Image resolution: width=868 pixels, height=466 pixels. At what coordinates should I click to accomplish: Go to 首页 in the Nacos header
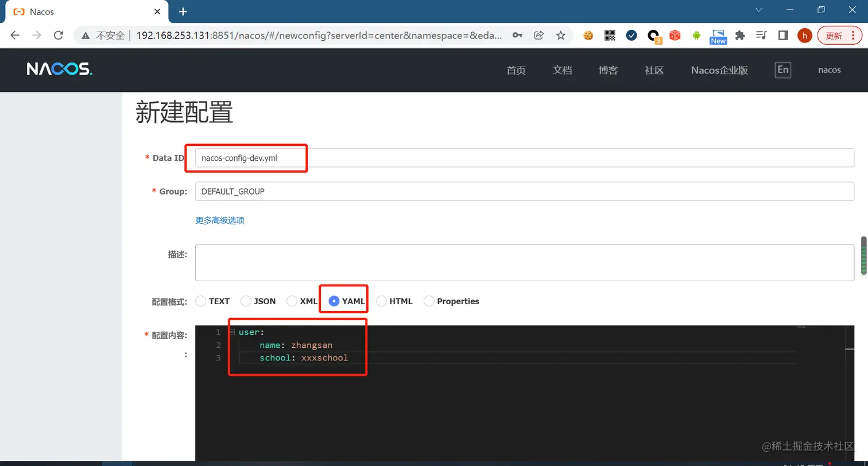(516, 70)
